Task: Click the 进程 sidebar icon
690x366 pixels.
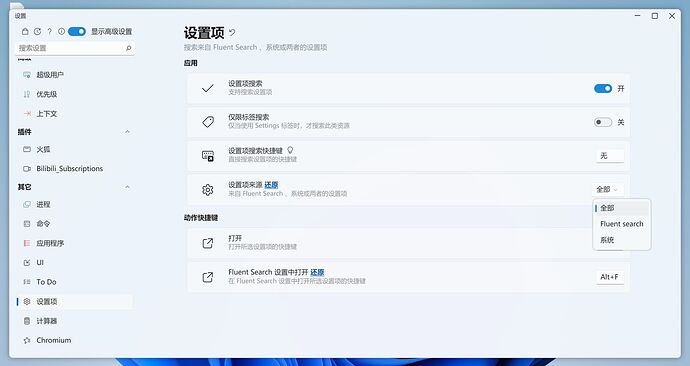Action: 27,205
